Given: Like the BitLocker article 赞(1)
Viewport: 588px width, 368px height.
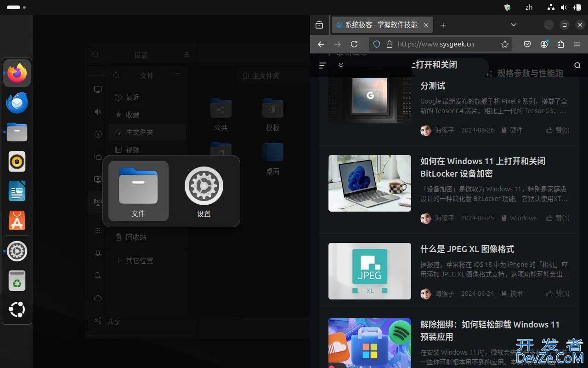Looking at the screenshot, I should [558, 218].
